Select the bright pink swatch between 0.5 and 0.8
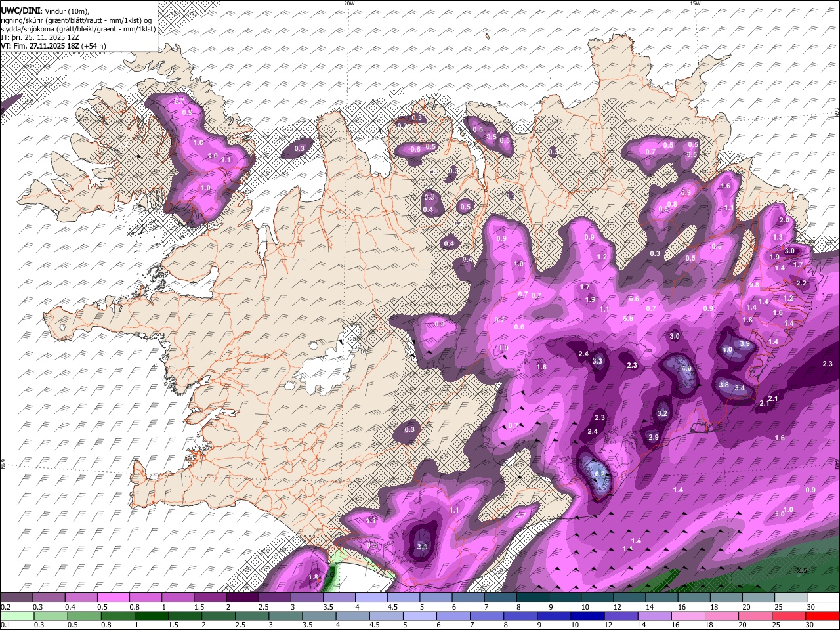 pyautogui.click(x=113, y=598)
